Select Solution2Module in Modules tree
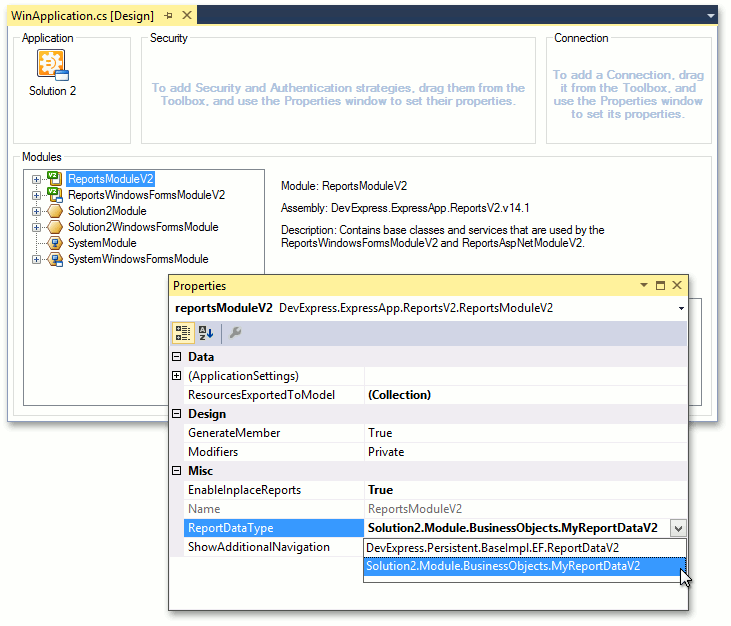Viewport: 731px width, 626px height. coord(107,211)
